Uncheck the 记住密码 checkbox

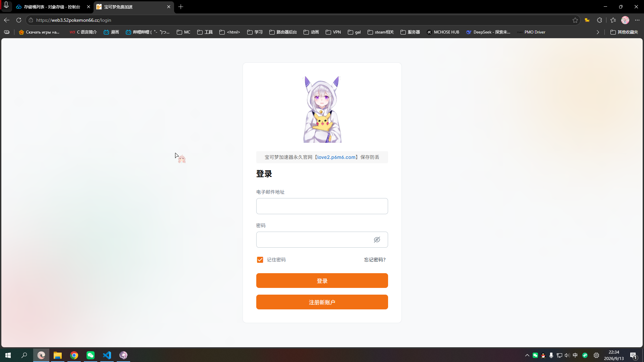pos(260,260)
